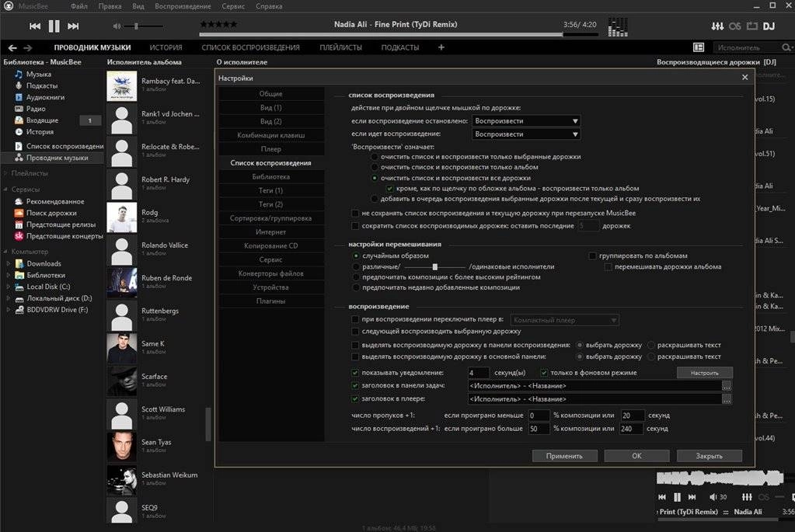Image resolution: width=795 pixels, height=532 pixels.
Task: Click the Применить button
Action: [x=564, y=456]
